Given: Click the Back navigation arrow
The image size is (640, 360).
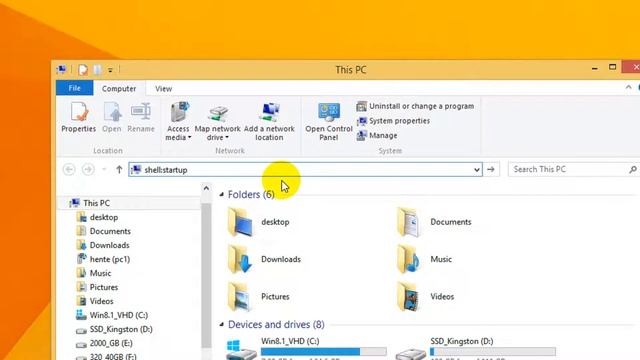Looking at the screenshot, I should pyautogui.click(x=69, y=169).
